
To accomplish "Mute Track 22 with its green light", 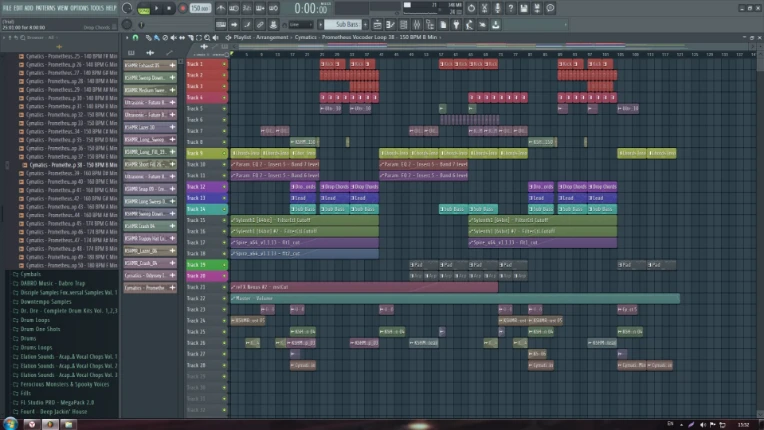I will pos(224,298).
